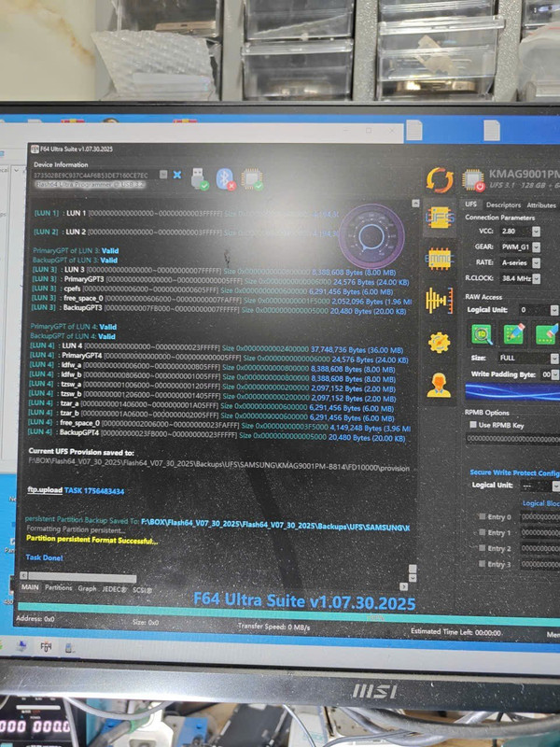Click the TASK 1756483434 link
This screenshot has height=747, width=560.
point(94,491)
